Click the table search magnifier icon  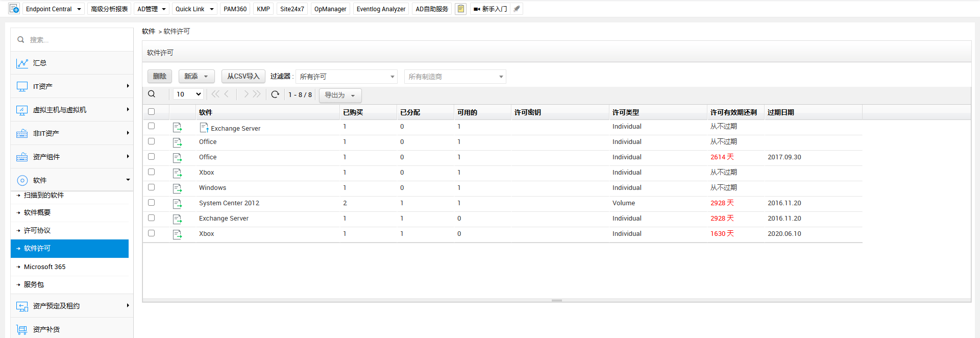152,94
